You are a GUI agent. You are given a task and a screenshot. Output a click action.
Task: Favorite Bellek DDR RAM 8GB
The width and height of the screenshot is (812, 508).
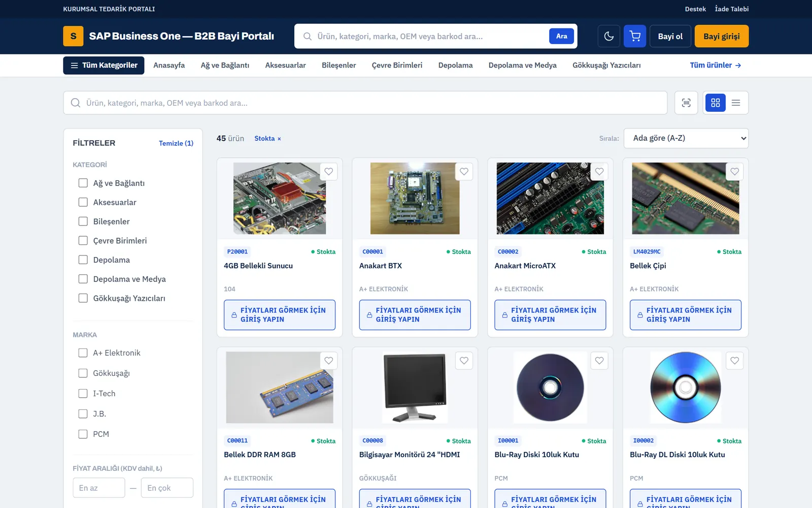(329, 361)
